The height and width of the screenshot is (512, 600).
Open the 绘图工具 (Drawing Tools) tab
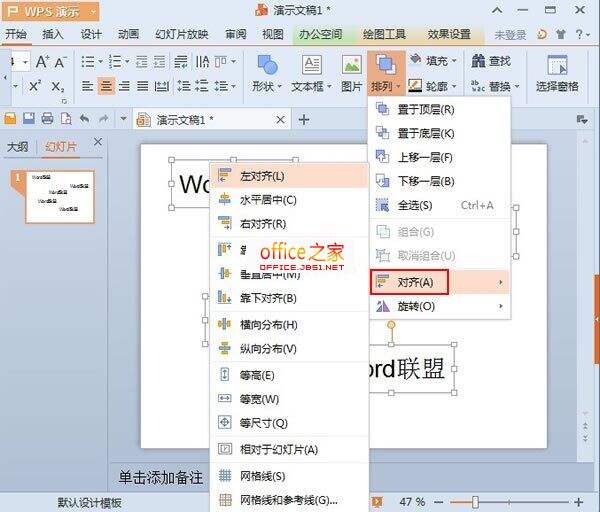coord(384,34)
